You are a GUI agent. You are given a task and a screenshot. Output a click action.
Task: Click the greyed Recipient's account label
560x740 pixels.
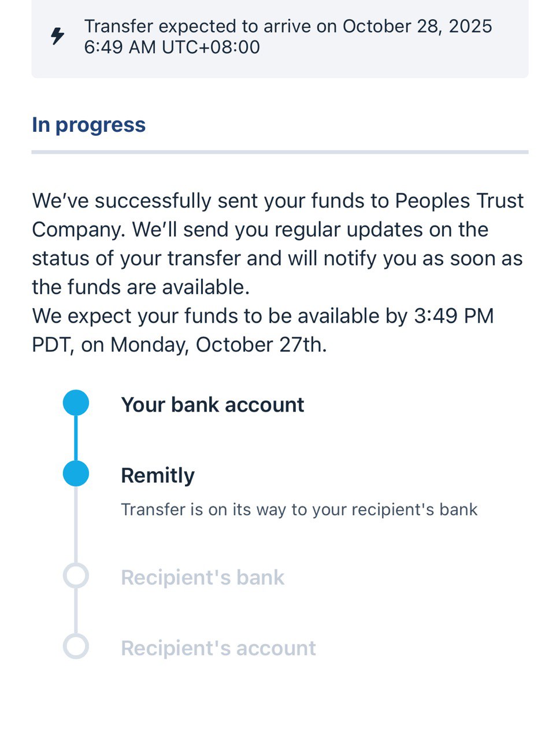218,648
